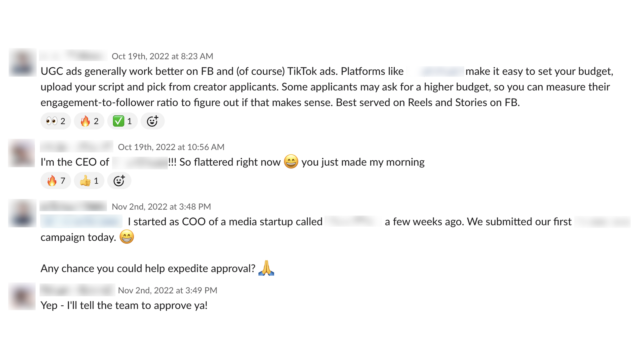Click the Oct 19th 8:23 AM timestamp

tap(162, 56)
